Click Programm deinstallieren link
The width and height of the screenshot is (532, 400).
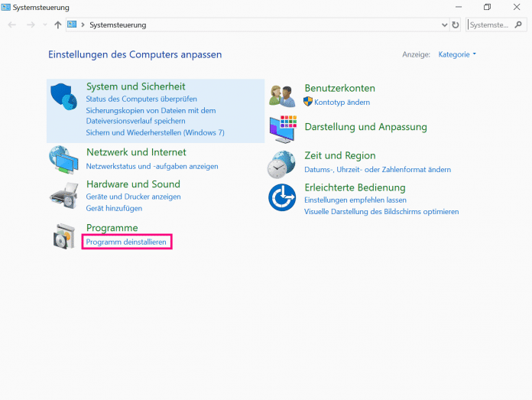pos(126,242)
